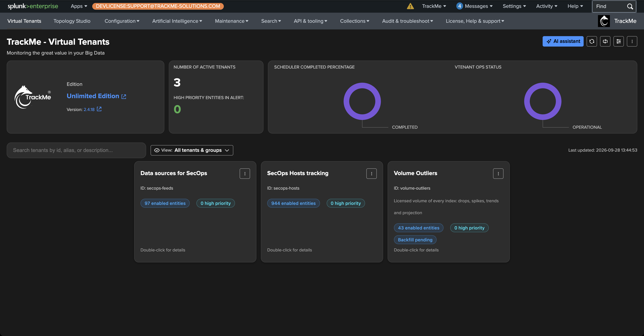The image size is (644, 336).
Task: Click the Vtenant ops status donut chart
Action: [x=543, y=101]
